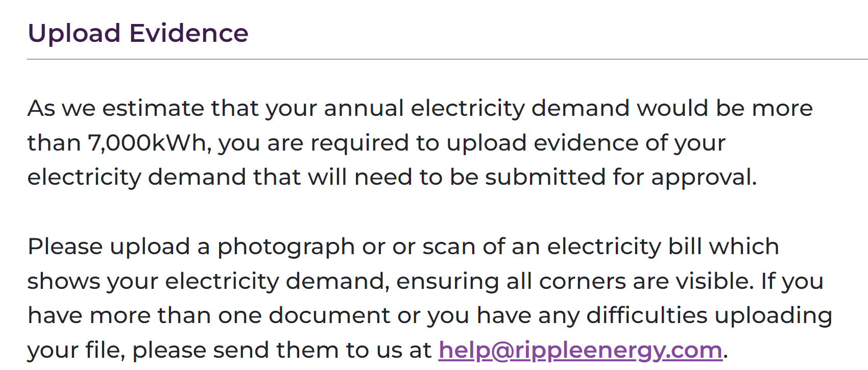Click the word "annual" in first paragraph

(364, 108)
